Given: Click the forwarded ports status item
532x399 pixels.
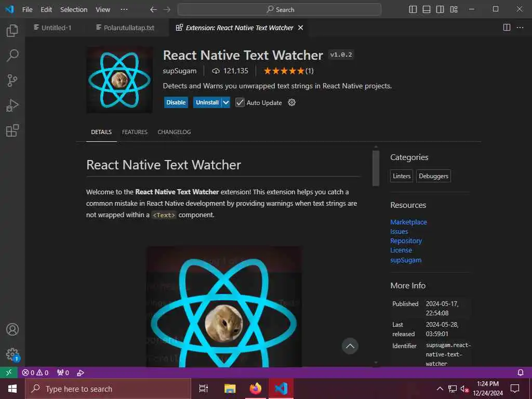Looking at the screenshot, I should 63,373.
